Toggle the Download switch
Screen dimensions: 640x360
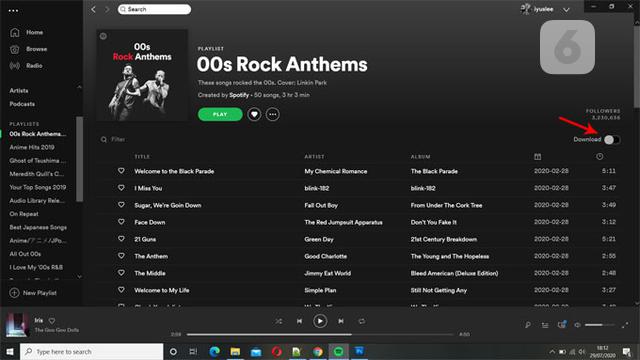coord(612,140)
